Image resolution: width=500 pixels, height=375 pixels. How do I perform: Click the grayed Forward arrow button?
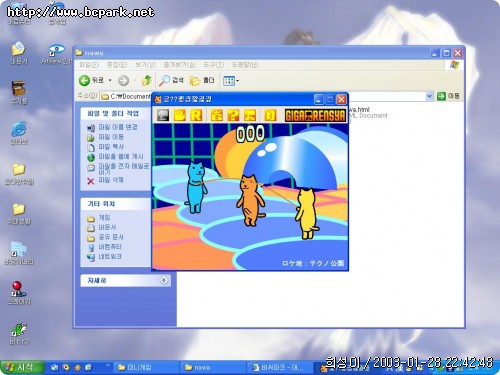point(123,80)
